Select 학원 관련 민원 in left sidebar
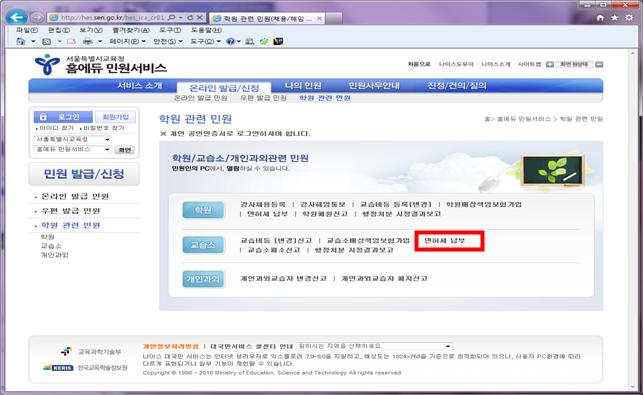The image size is (643, 395). point(71,225)
